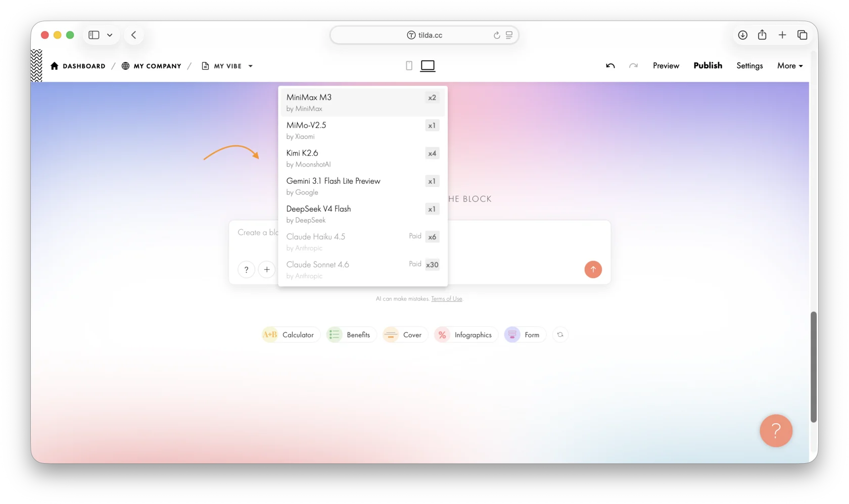The image size is (849, 504).
Task: Click the tilda.cc address field
Action: pyautogui.click(x=424, y=35)
